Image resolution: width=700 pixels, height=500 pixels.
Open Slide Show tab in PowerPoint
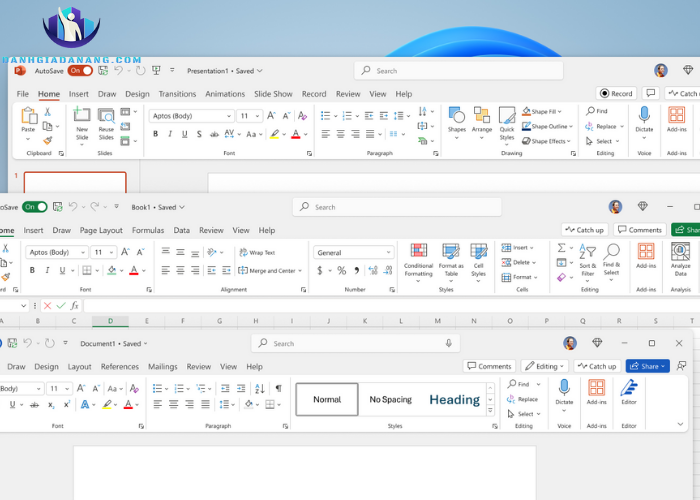click(x=273, y=94)
